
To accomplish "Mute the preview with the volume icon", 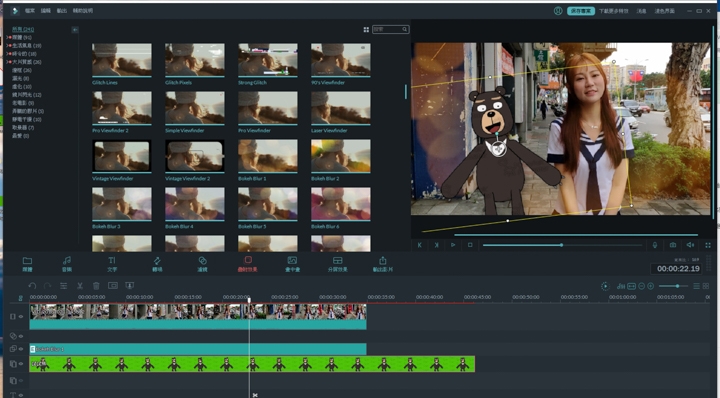I will (690, 245).
